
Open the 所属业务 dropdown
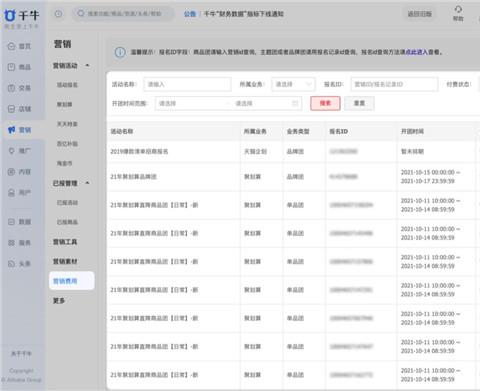tap(293, 84)
